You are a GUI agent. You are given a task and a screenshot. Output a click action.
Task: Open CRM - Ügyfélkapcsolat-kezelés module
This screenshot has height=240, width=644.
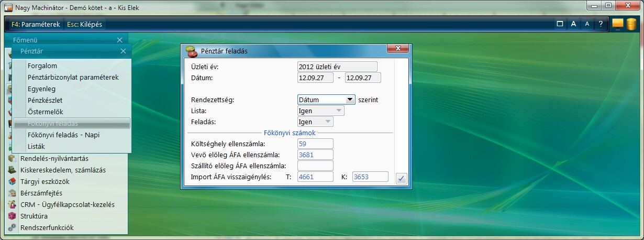point(67,204)
